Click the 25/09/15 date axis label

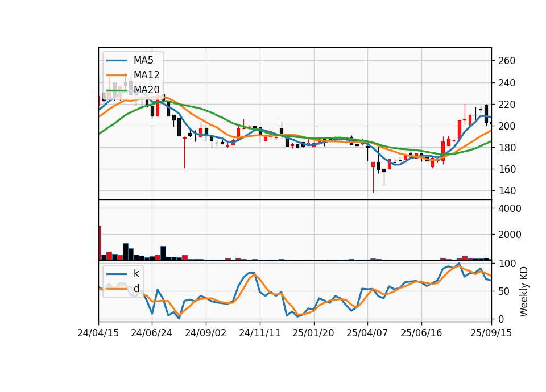coord(491,333)
